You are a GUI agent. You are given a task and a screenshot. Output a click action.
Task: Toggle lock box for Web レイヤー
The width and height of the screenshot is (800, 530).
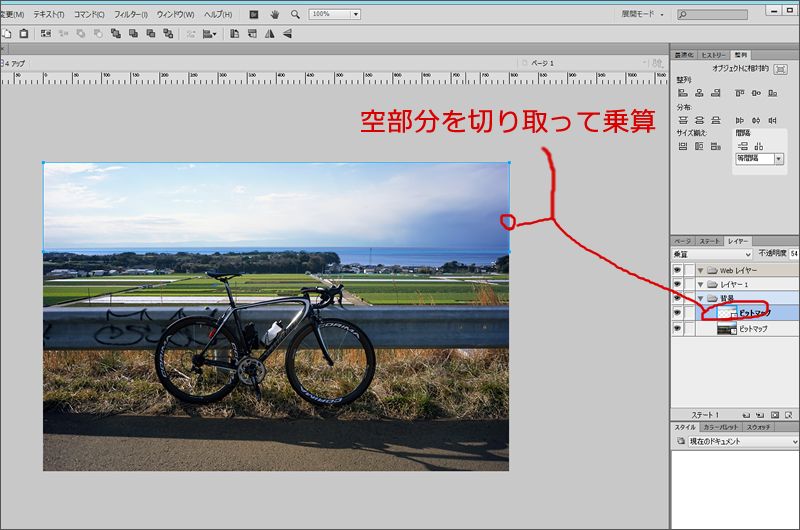tap(689, 270)
